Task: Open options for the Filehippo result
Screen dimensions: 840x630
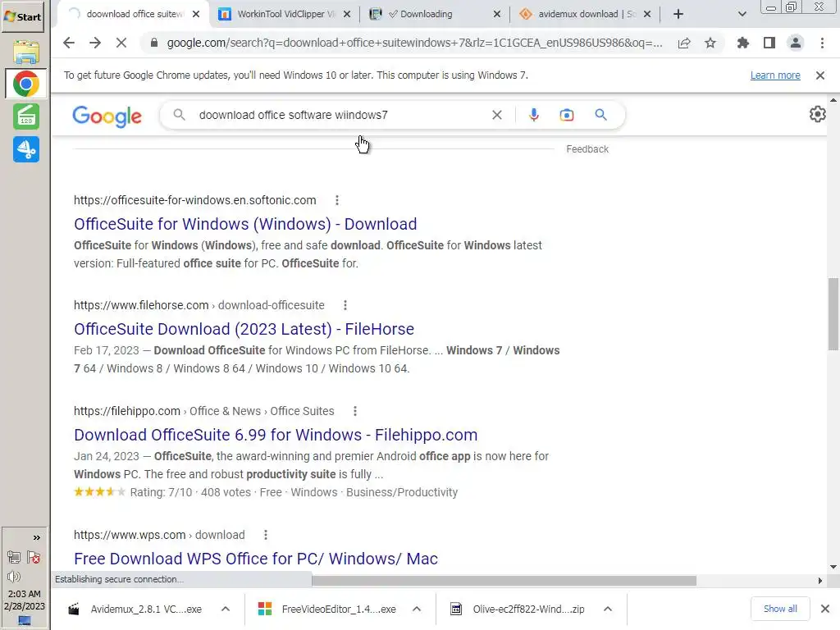Action: click(355, 411)
